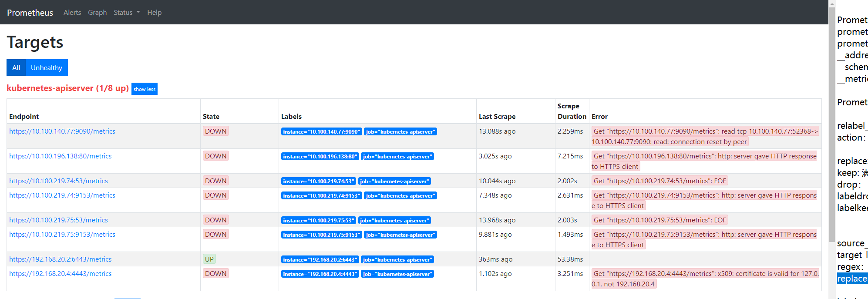Click last scrape value 13.088s ago

tap(497, 131)
